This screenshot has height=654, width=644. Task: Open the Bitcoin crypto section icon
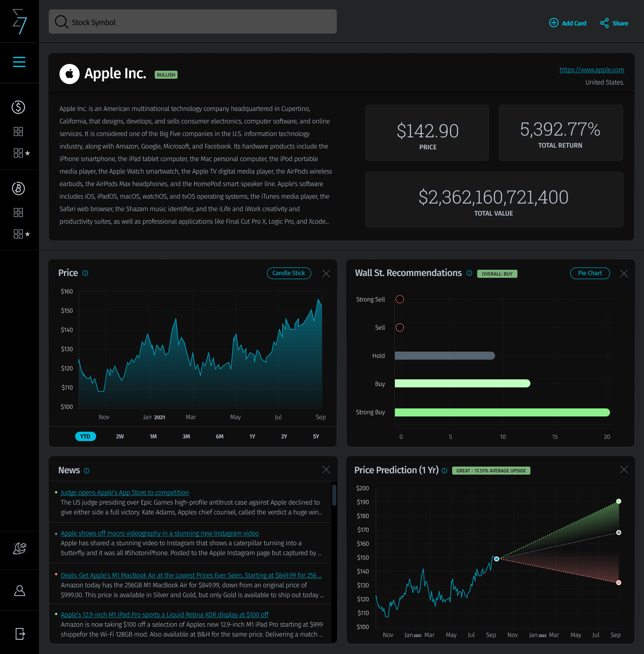click(18, 188)
